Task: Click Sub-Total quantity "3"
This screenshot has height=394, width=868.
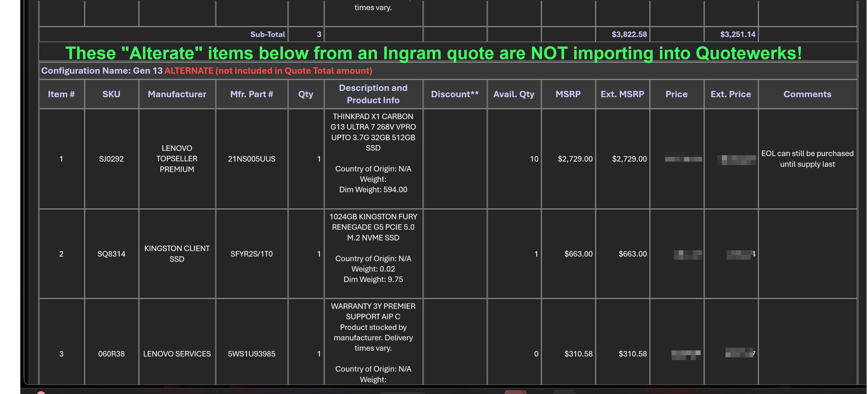Action: (319, 34)
